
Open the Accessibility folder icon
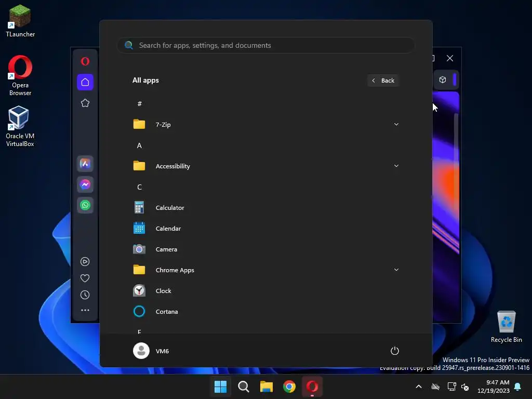click(139, 166)
